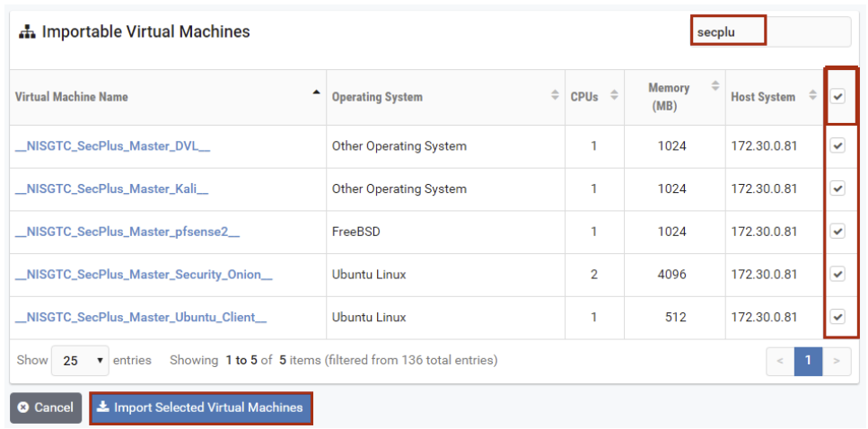Toggle the select-all checkbox in header
This screenshot has height=429, width=868.
point(838,97)
